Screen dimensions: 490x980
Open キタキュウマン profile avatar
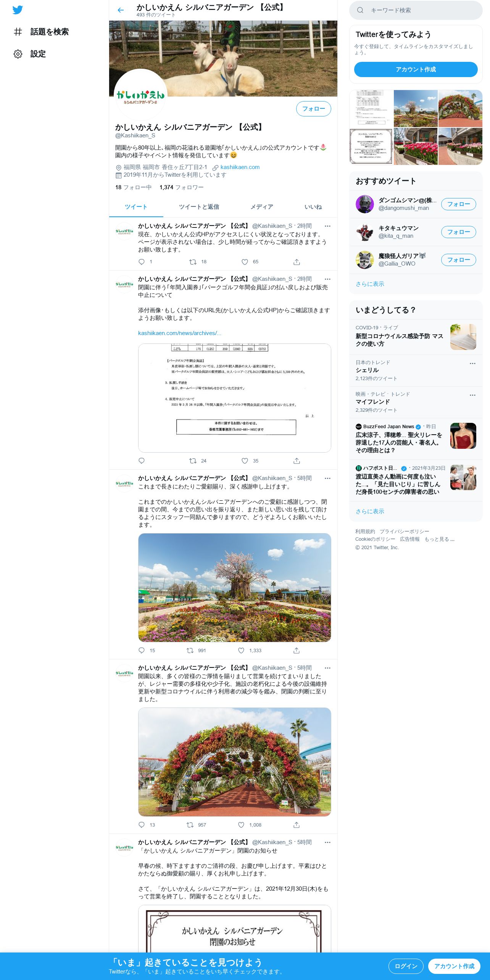tap(365, 232)
